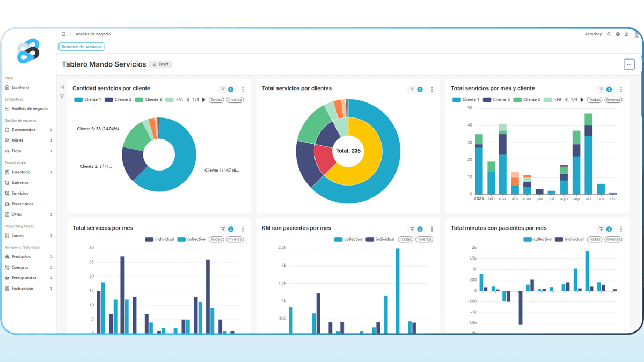Open kebab menu of KM con pacientes por mes
644x362 pixels.
point(432,229)
